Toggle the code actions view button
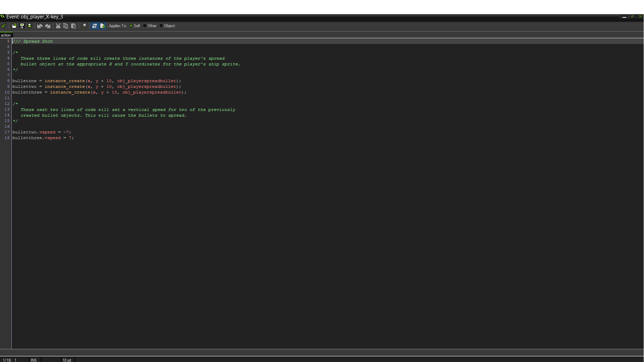Viewport: 644px width, 362px height. [x=95, y=26]
